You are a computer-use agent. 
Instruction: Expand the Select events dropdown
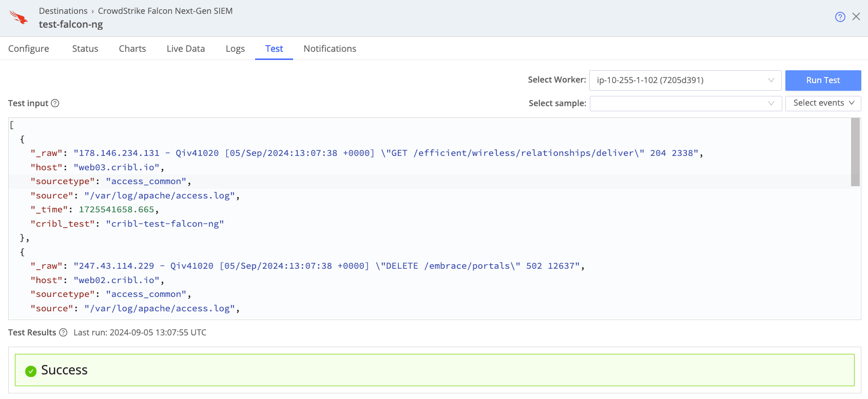click(x=823, y=103)
